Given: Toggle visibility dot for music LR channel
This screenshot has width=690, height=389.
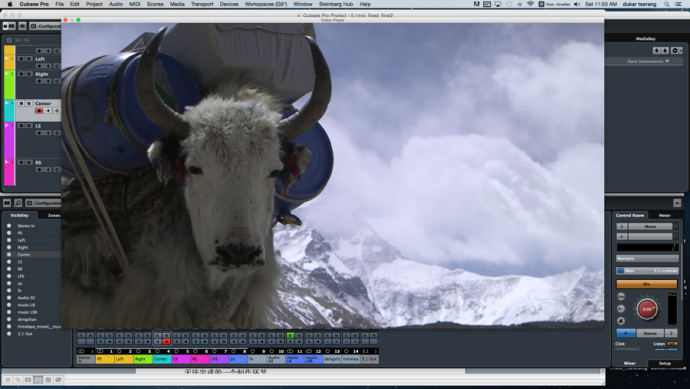Looking at the screenshot, I should click(x=9, y=305).
